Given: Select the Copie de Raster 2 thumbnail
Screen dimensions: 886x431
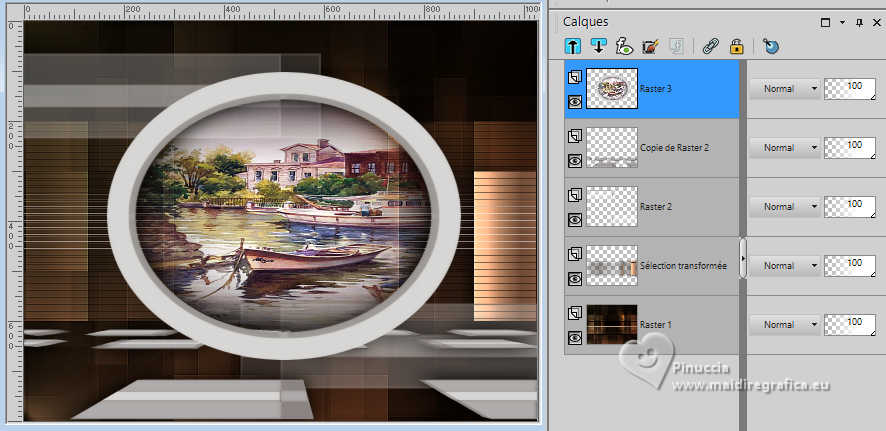Looking at the screenshot, I should pos(612,147).
